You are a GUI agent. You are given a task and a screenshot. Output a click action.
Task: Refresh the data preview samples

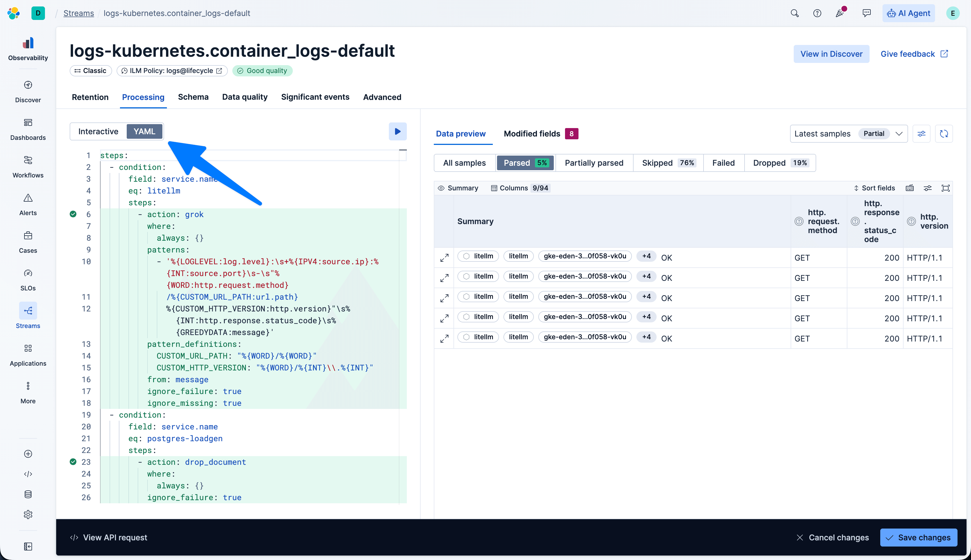point(944,133)
